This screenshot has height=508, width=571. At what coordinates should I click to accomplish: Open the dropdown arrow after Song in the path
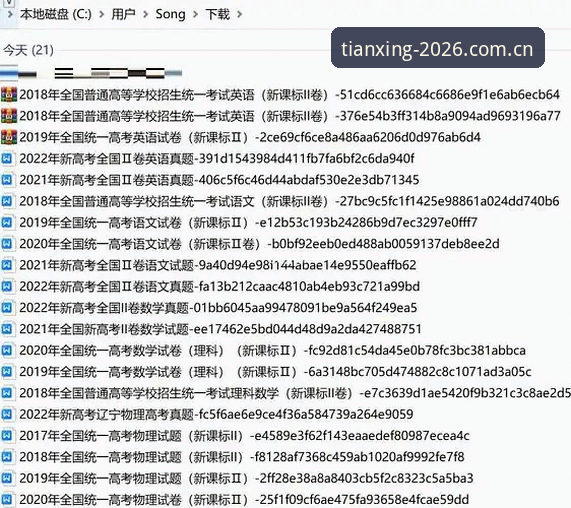point(196,15)
